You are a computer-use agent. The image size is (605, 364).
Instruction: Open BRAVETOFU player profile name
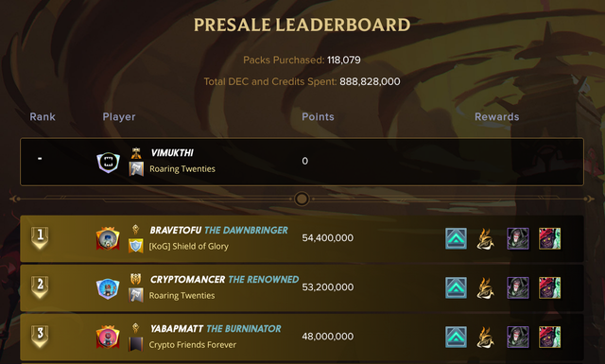pyautogui.click(x=176, y=231)
